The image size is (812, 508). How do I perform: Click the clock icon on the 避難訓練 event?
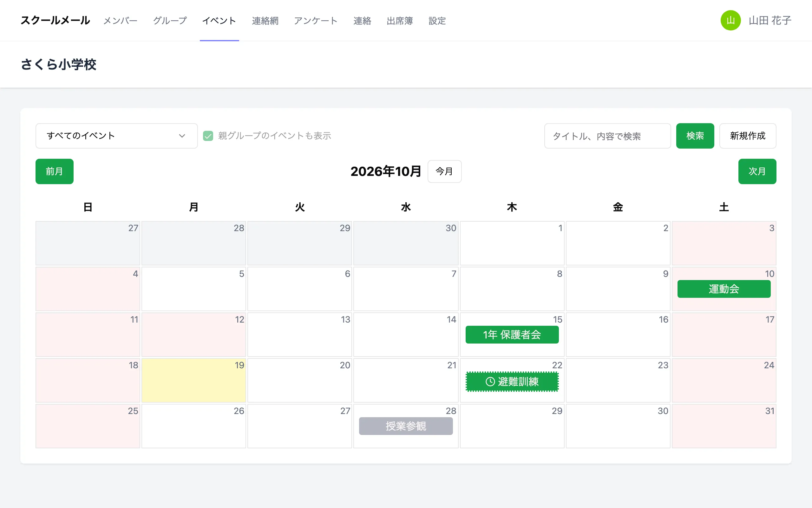tap(490, 381)
